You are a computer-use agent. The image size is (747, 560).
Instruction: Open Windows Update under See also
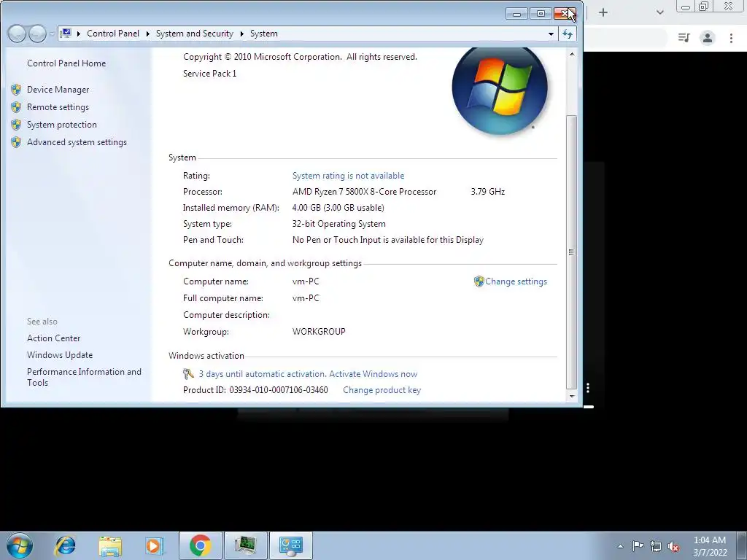60,355
